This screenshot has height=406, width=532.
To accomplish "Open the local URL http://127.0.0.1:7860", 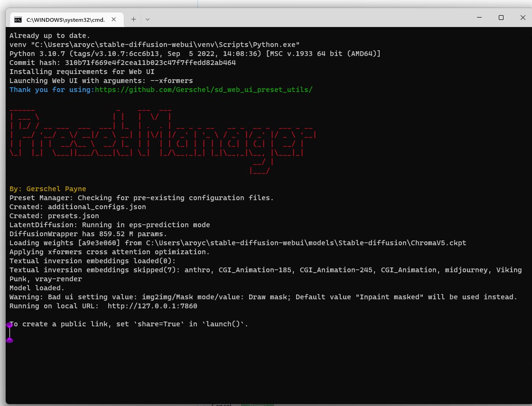I will [x=152, y=306].
